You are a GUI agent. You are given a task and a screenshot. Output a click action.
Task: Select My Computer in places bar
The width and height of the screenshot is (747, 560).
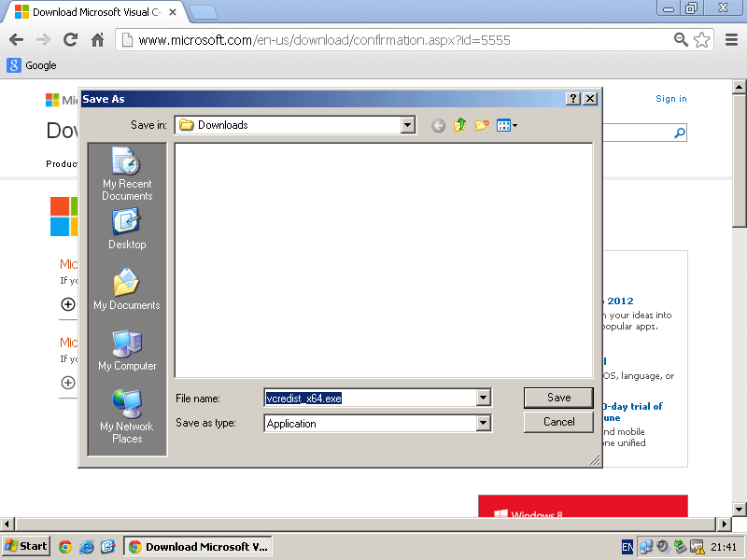127,351
